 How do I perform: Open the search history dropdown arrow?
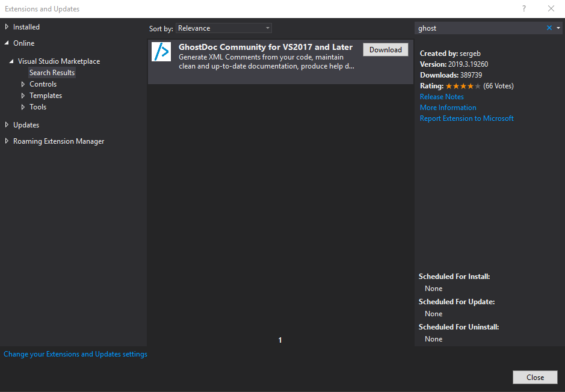click(559, 28)
